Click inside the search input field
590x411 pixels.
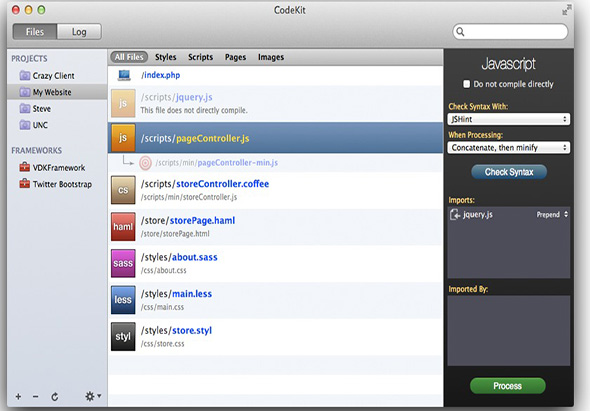pos(510,32)
